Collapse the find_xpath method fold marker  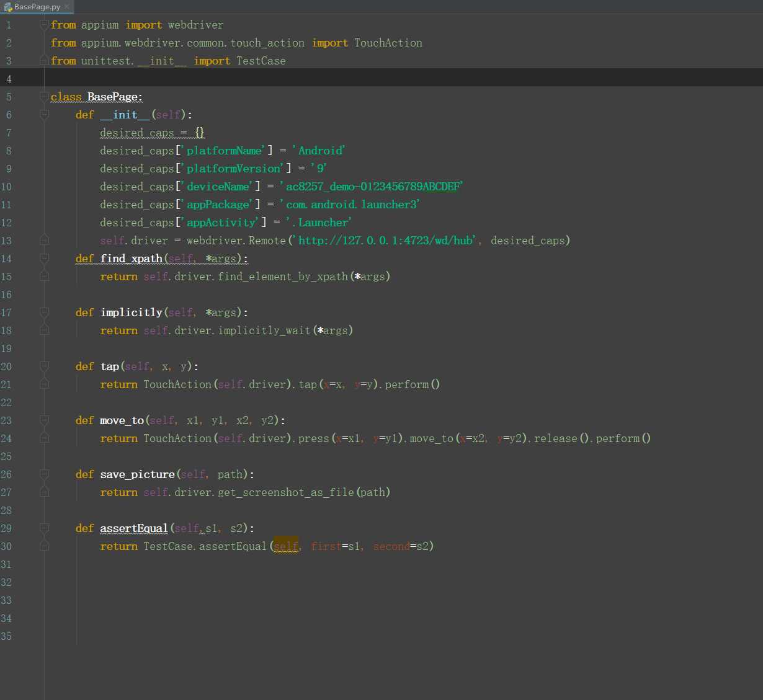[44, 259]
